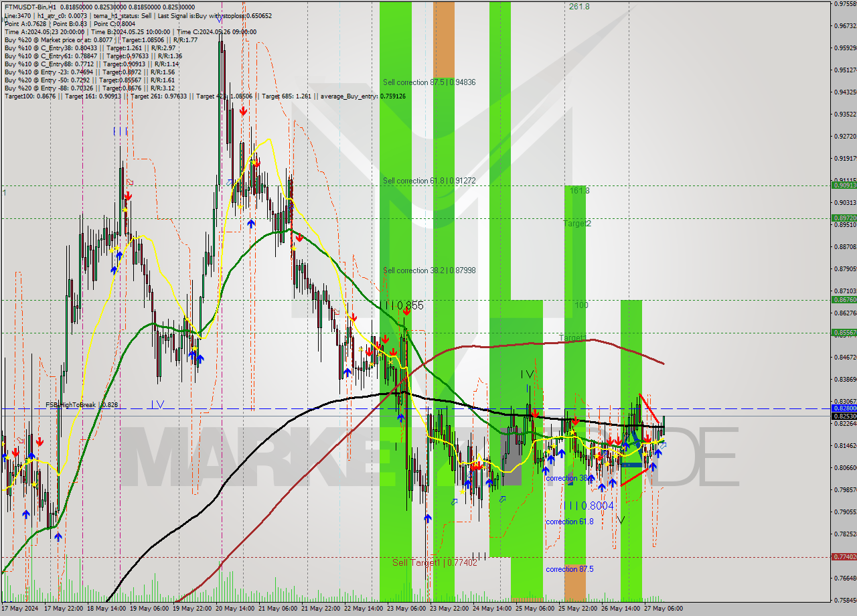
Task: Select the '23 May 06:00' time label
Action: (406, 609)
